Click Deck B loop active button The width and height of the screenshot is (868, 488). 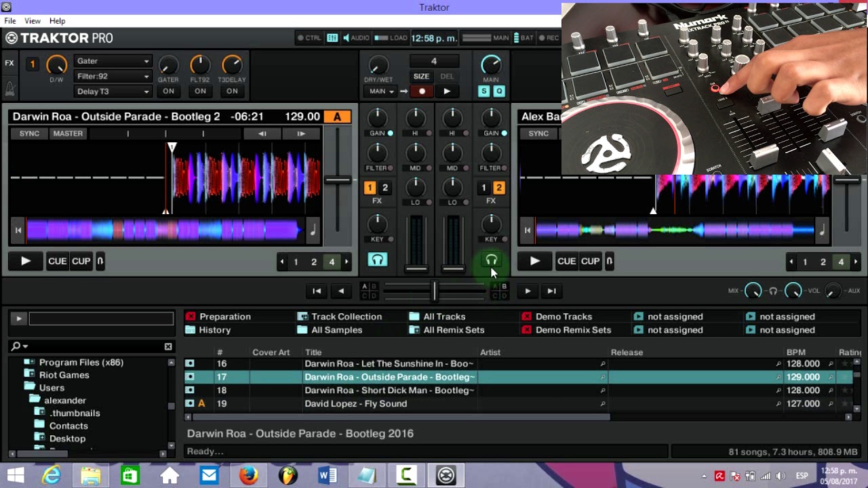[610, 261]
